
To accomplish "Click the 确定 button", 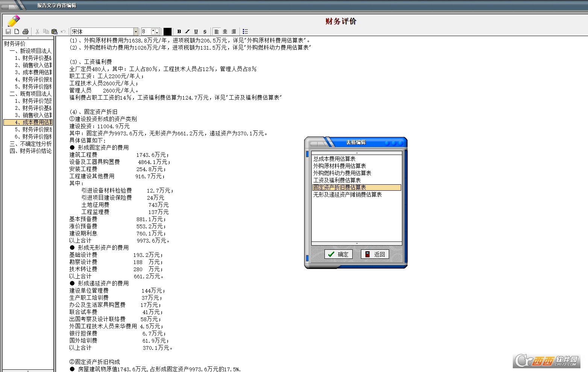I will (338, 254).
